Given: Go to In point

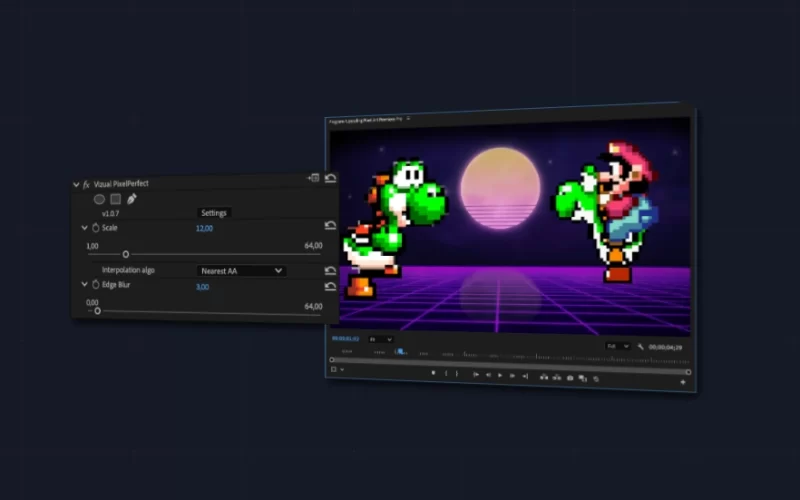Looking at the screenshot, I should 476,374.
